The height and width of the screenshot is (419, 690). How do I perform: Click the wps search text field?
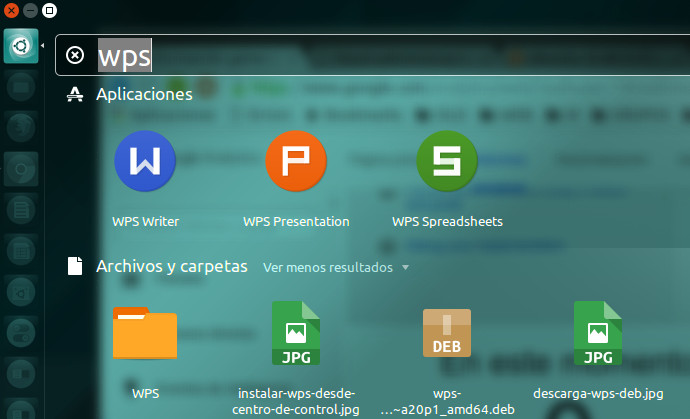coord(372,55)
